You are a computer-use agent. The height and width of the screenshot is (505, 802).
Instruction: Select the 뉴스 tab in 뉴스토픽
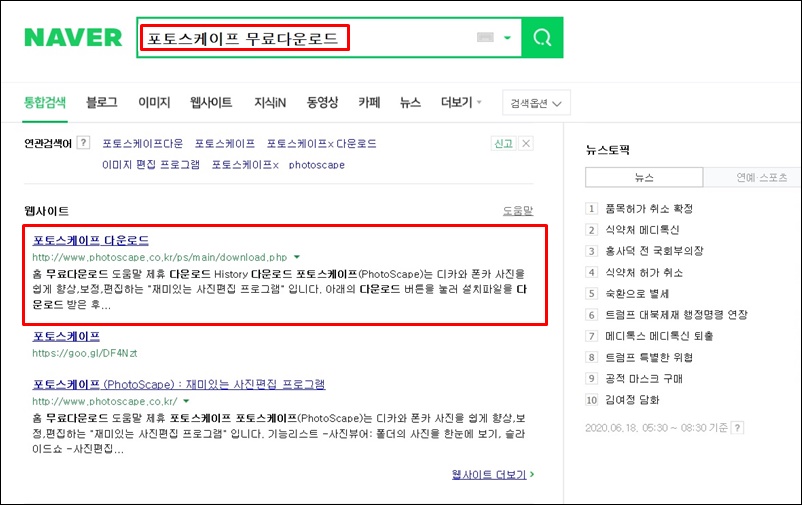click(x=644, y=178)
